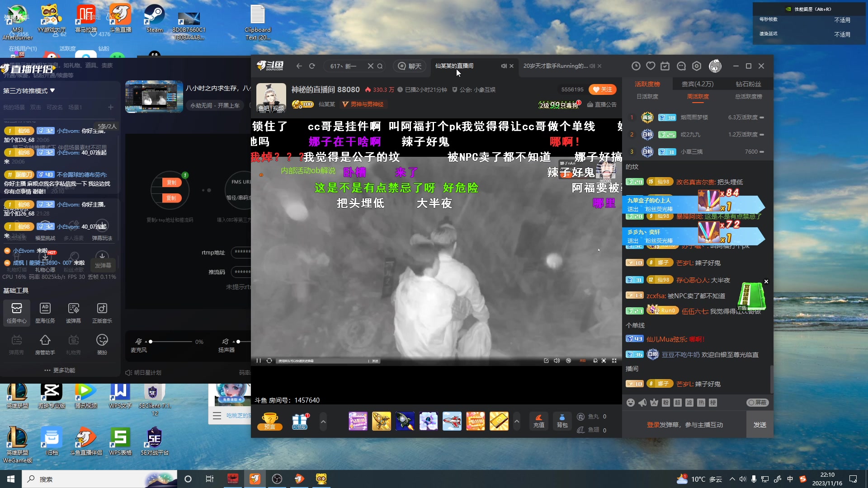Click the danmaku input field in player

[x=322, y=361]
